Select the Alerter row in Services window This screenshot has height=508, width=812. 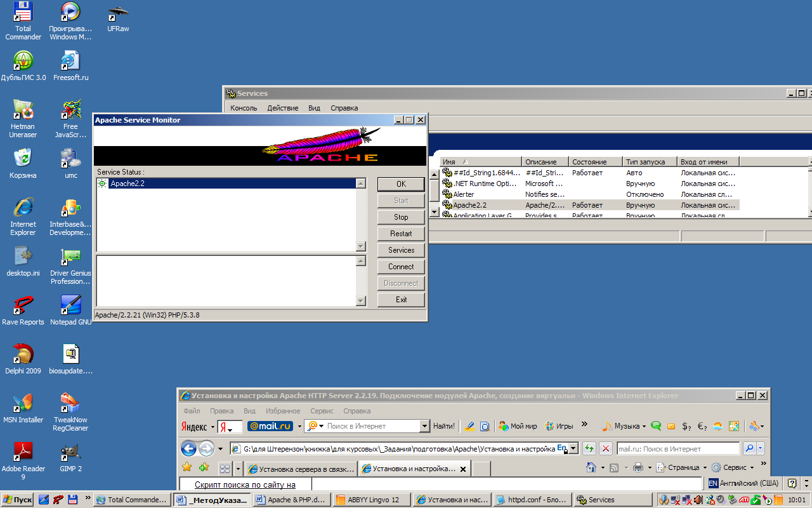point(590,194)
